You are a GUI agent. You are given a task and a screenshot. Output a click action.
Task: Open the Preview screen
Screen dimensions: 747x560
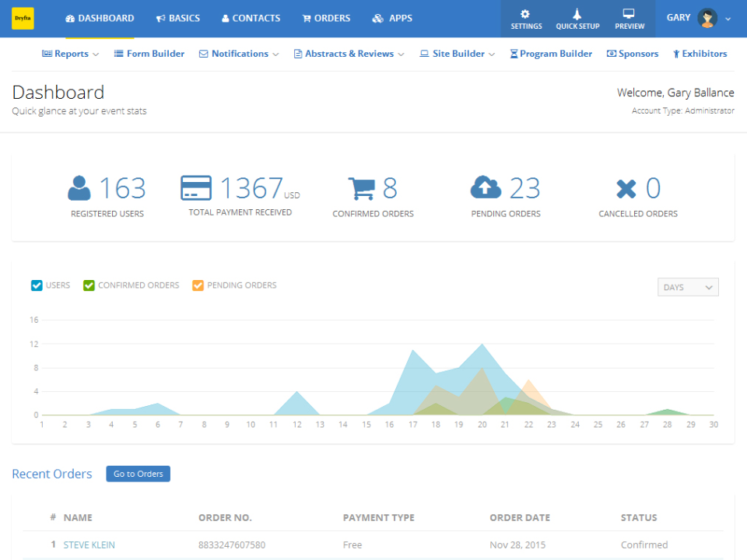click(629, 18)
